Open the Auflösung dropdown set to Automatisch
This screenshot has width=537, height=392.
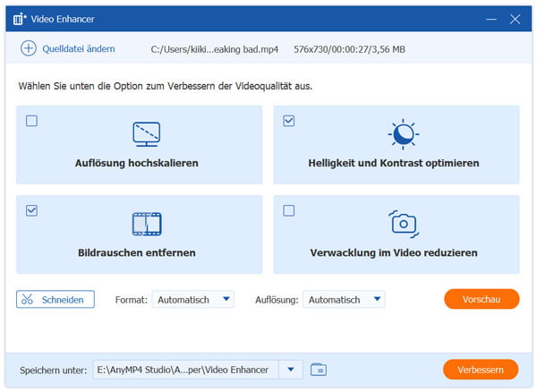344,300
